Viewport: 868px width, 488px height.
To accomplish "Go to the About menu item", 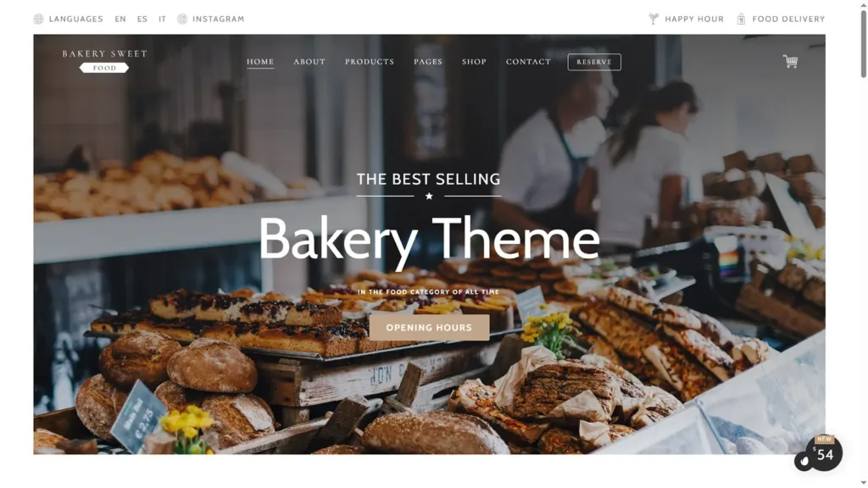I will click(x=309, y=61).
